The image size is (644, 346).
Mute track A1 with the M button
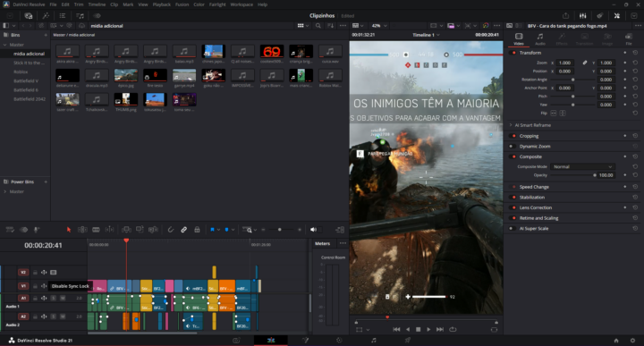tap(63, 298)
